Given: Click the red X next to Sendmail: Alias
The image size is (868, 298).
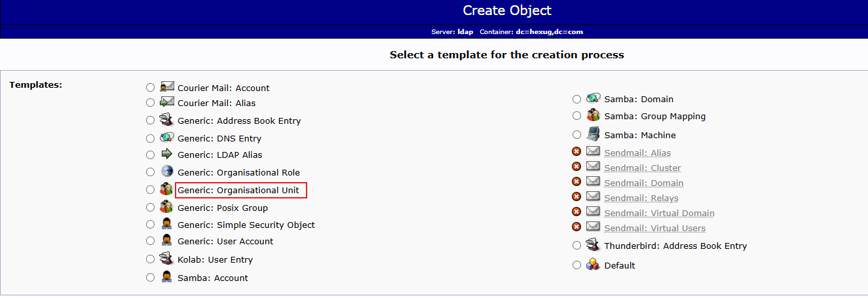Looking at the screenshot, I should tap(576, 152).
